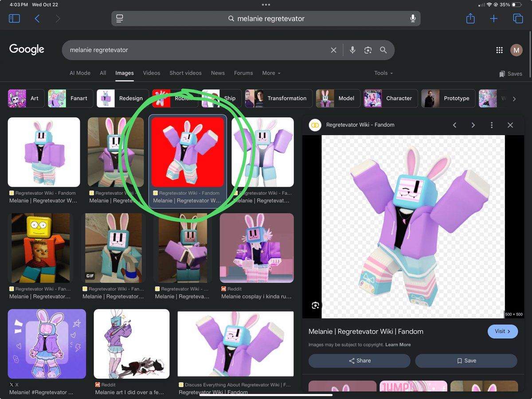532x399 pixels.
Task: Open Saves bookmark link
Action: click(510, 74)
